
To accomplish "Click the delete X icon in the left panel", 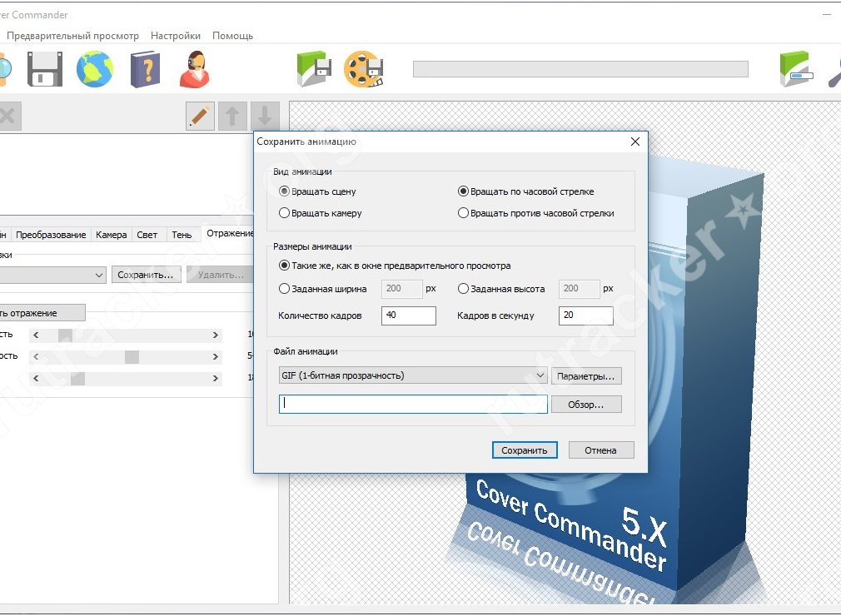I will [7, 116].
